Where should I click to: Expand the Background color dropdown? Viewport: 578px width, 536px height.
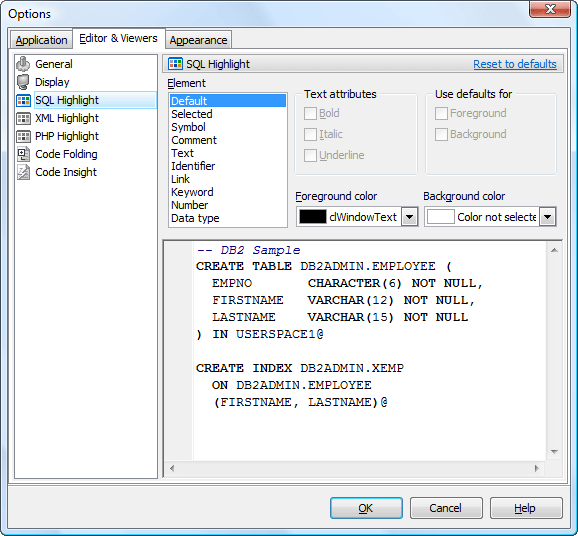[x=547, y=217]
